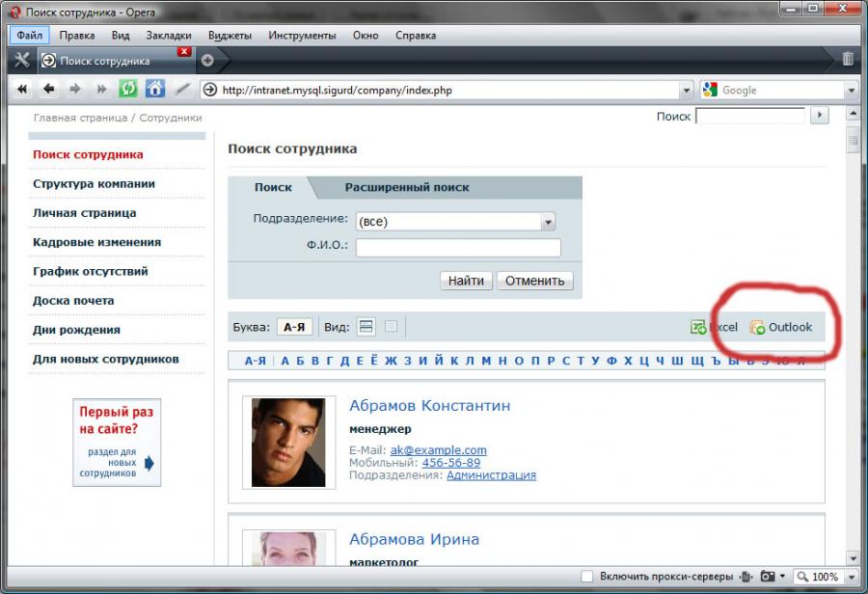The image size is (868, 594).
Task: Open the Администрация department link
Action: pyautogui.click(x=491, y=475)
